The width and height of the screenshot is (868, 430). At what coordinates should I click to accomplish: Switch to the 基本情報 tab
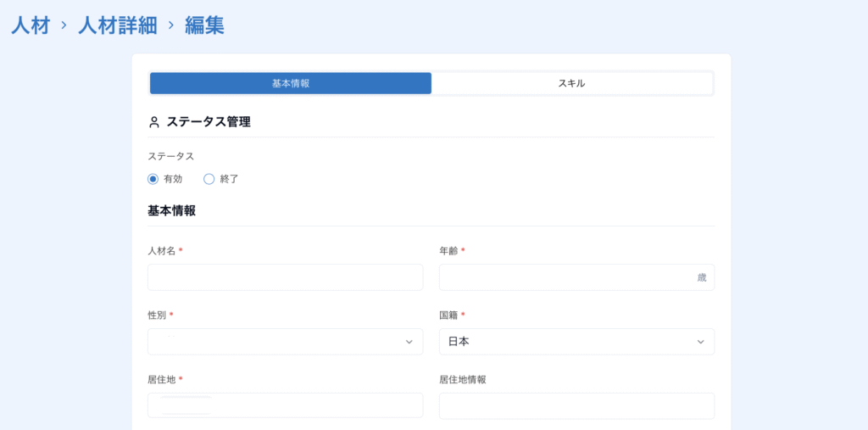pos(291,83)
